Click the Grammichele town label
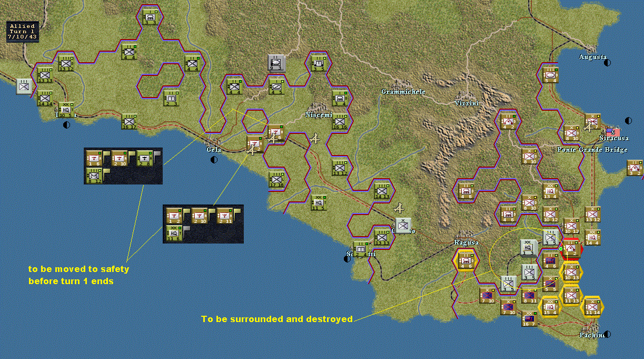Image resolution: width=644 pixels, height=359 pixels. [x=403, y=92]
